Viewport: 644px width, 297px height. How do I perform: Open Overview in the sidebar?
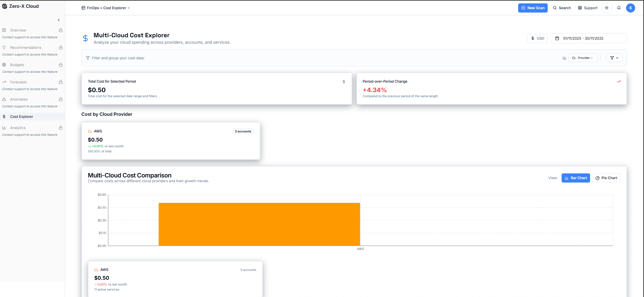18,30
